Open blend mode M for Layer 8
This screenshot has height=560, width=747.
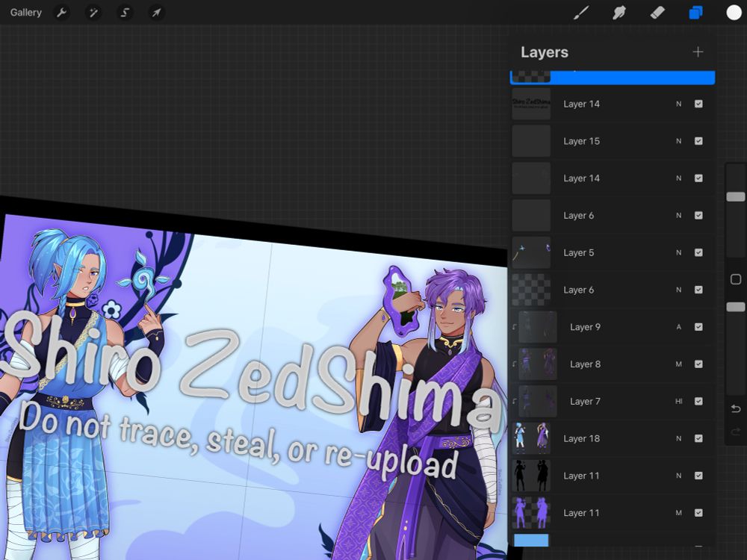(678, 364)
